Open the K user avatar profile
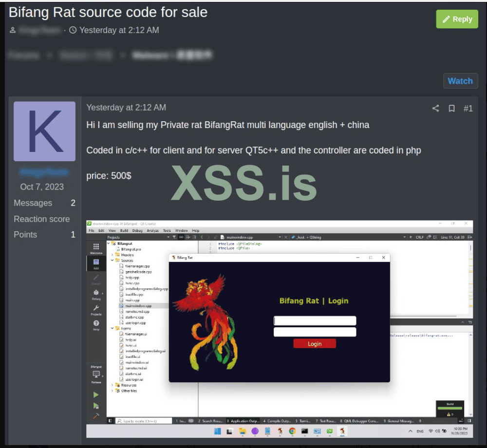This screenshot has width=487, height=448. [x=44, y=131]
